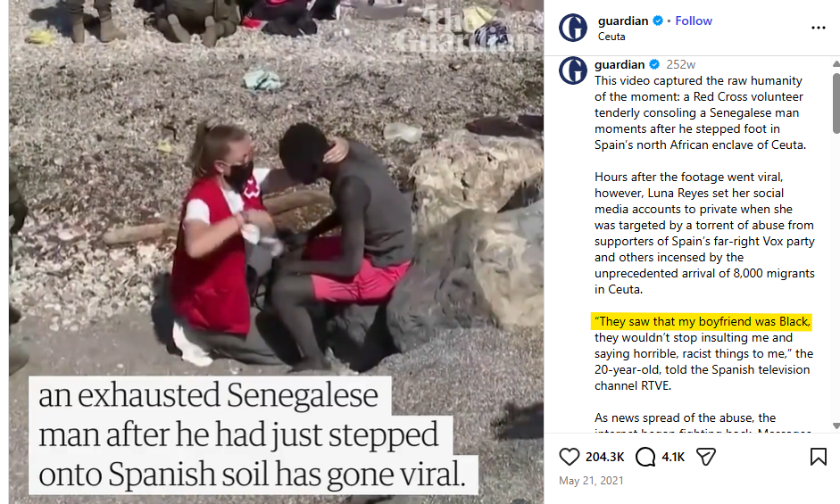Click the scrollbar down arrow in caption panel
This screenshot has height=504, width=840.
pyautogui.click(x=836, y=426)
